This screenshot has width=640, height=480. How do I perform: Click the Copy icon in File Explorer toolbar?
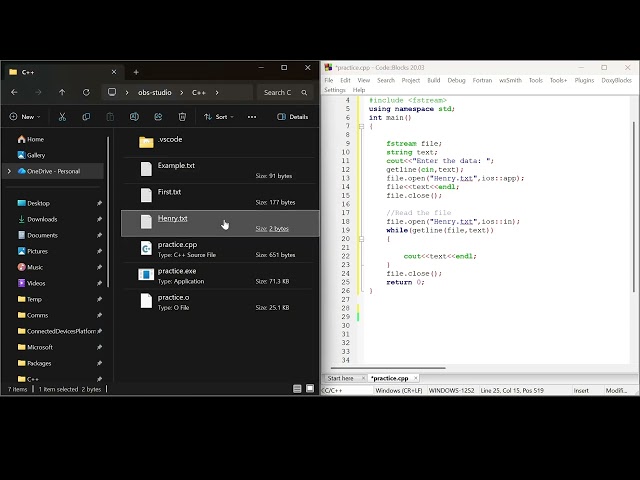click(86, 117)
